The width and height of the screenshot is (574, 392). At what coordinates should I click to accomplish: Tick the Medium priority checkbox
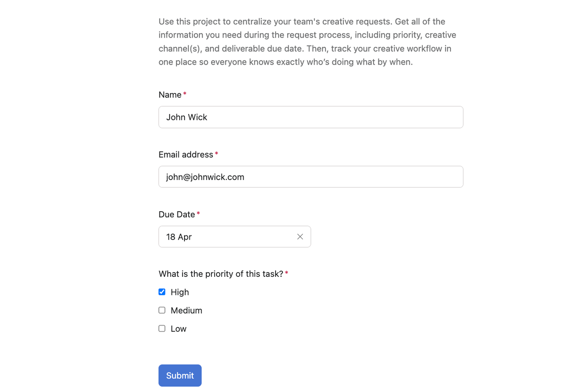click(162, 310)
